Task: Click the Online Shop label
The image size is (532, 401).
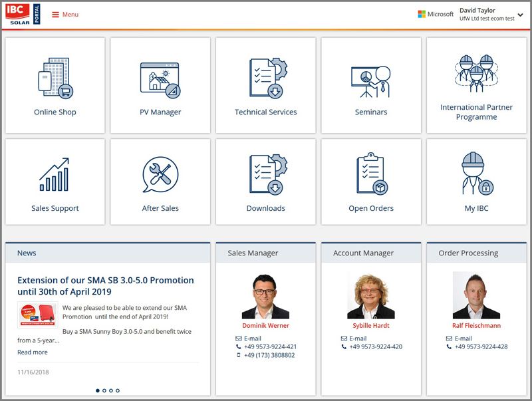Action: tap(55, 112)
